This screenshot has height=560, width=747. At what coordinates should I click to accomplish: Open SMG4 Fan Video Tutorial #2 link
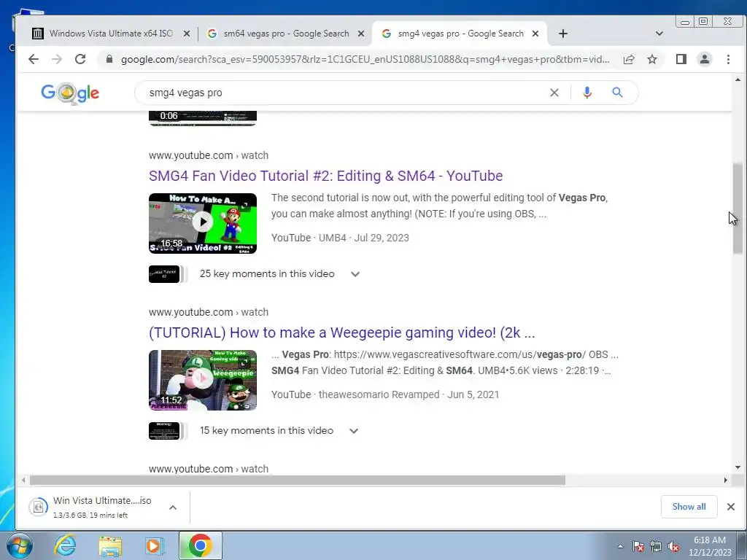click(x=325, y=176)
